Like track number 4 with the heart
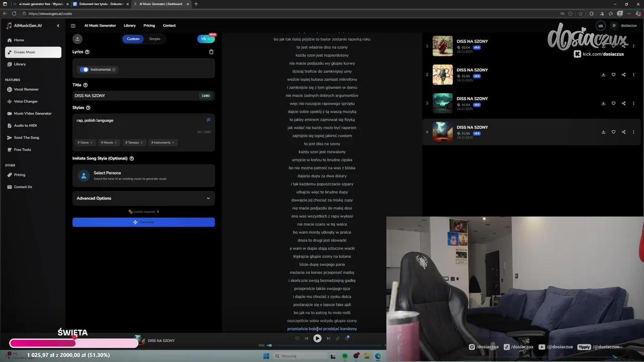644x362 pixels. 613,132
